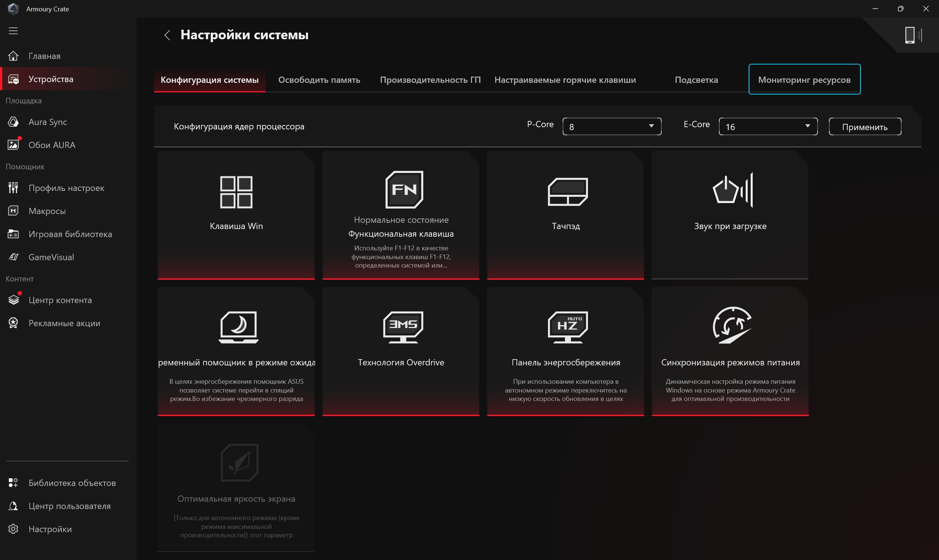Toggle the Клавиша Win card
The height and width of the screenshot is (560, 939).
[x=236, y=215]
